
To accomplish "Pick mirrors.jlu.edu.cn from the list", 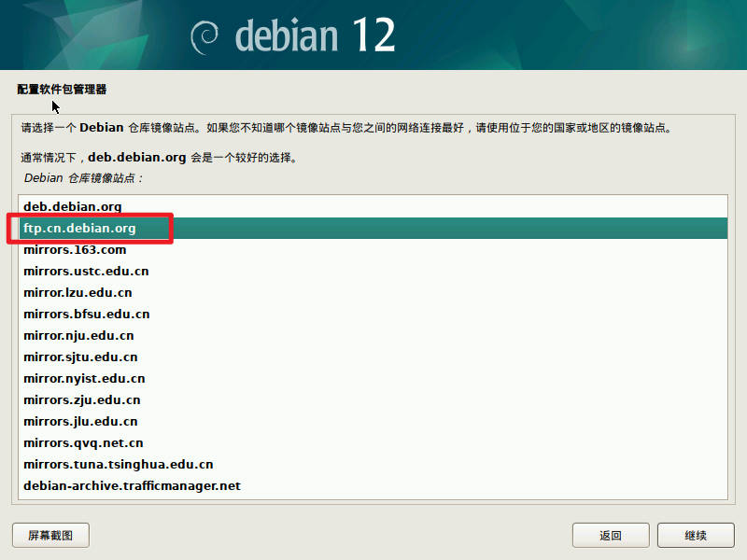I will [373, 421].
